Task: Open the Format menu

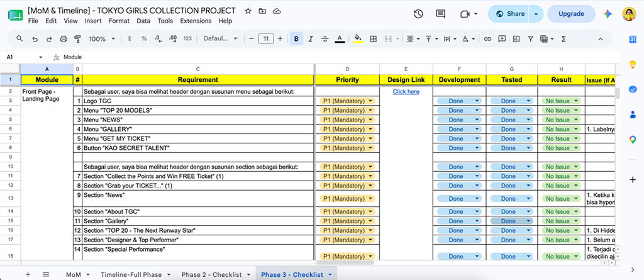Action: pyautogui.click(x=119, y=21)
